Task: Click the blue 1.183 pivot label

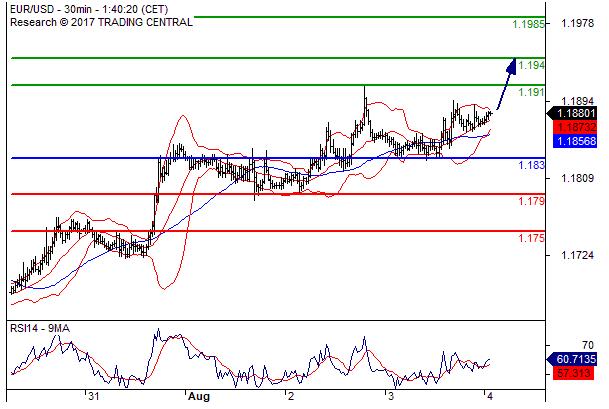Action: pos(531,165)
